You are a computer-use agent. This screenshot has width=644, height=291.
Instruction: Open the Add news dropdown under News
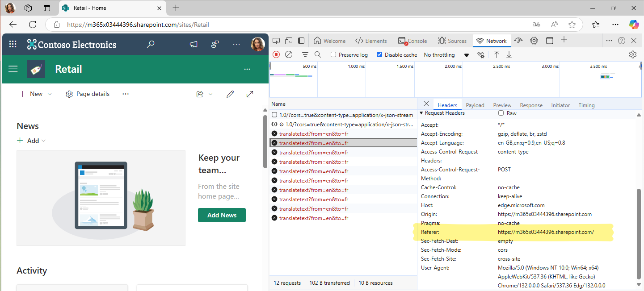click(31, 141)
